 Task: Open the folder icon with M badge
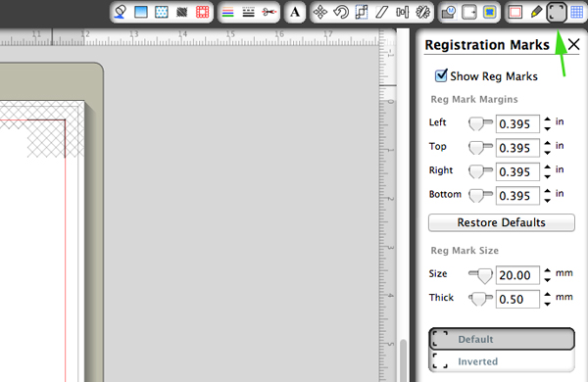tap(449, 13)
